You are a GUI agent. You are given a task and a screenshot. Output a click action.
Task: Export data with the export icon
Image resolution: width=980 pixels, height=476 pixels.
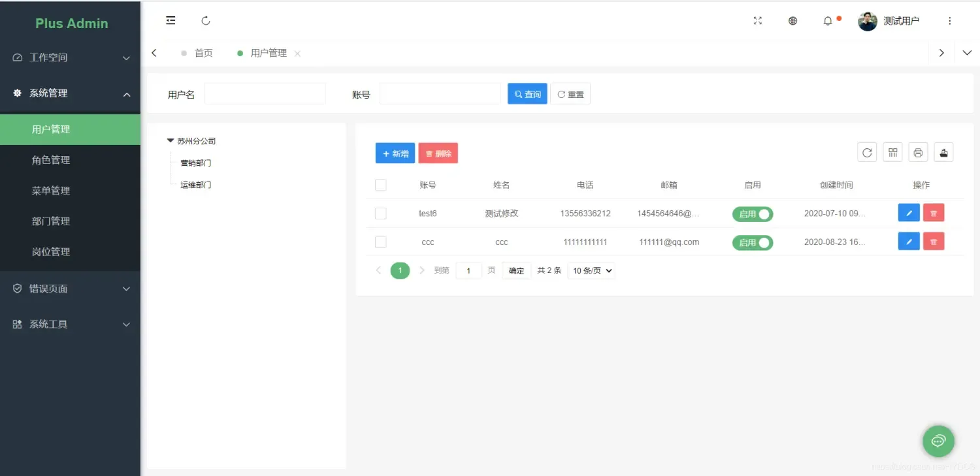point(943,151)
